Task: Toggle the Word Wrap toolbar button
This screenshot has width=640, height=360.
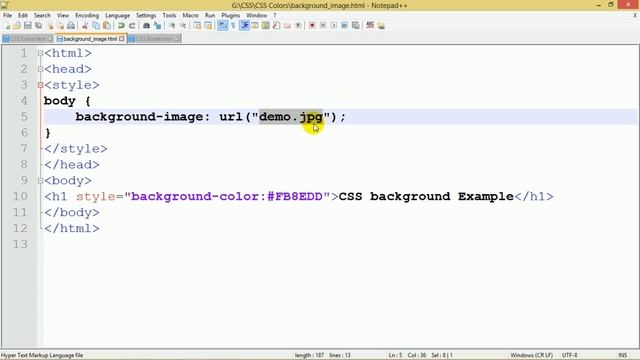Action: tap(222, 26)
